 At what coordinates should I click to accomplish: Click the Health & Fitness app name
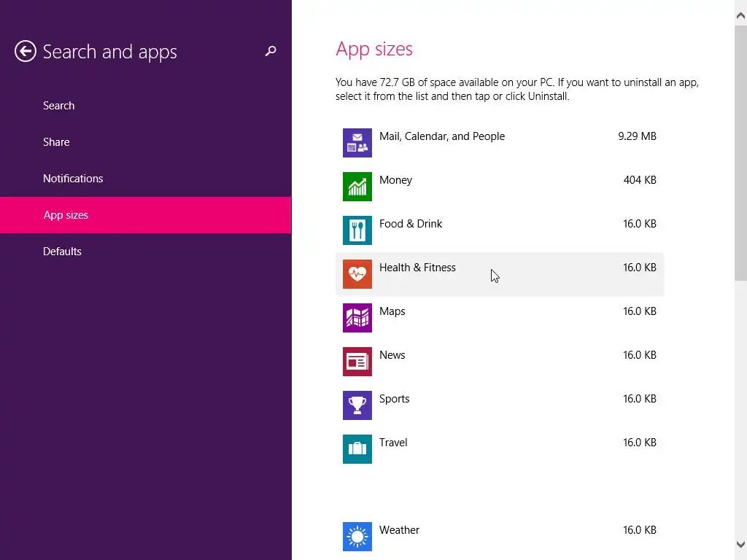coord(417,268)
